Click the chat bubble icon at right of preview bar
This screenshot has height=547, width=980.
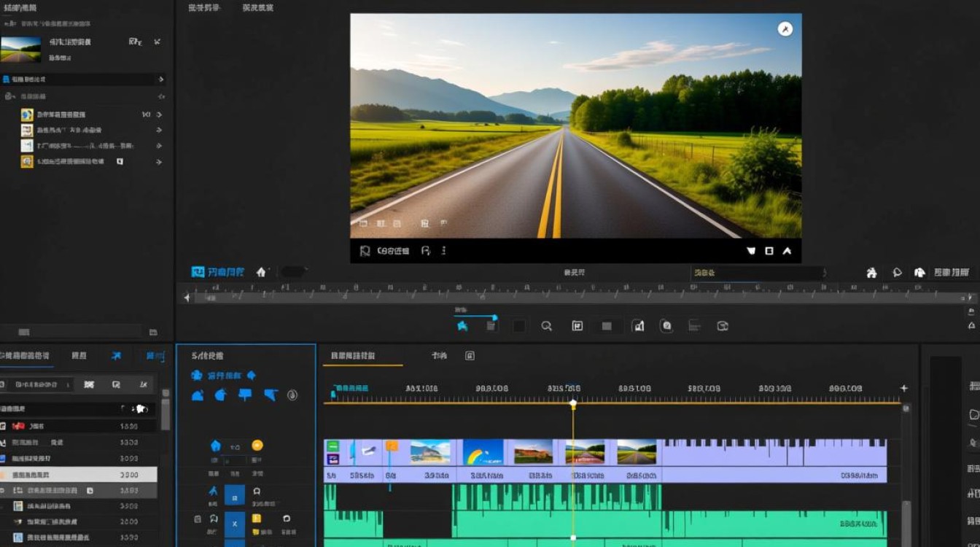click(897, 273)
